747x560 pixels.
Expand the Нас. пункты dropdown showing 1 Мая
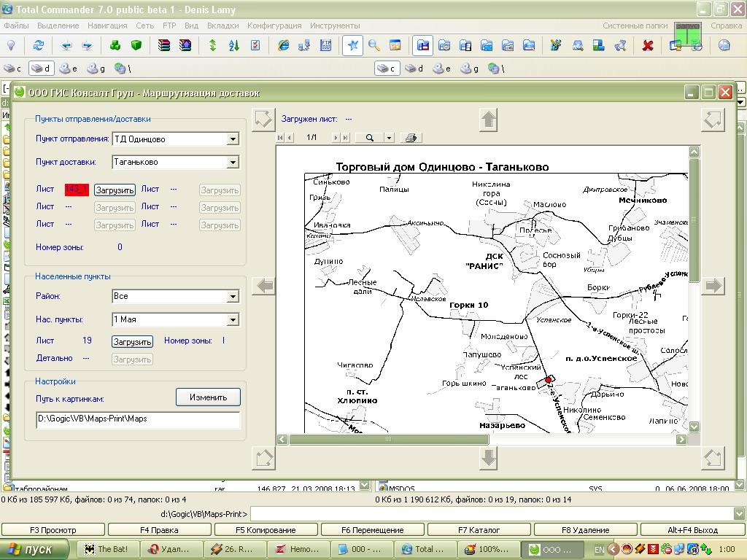233,320
